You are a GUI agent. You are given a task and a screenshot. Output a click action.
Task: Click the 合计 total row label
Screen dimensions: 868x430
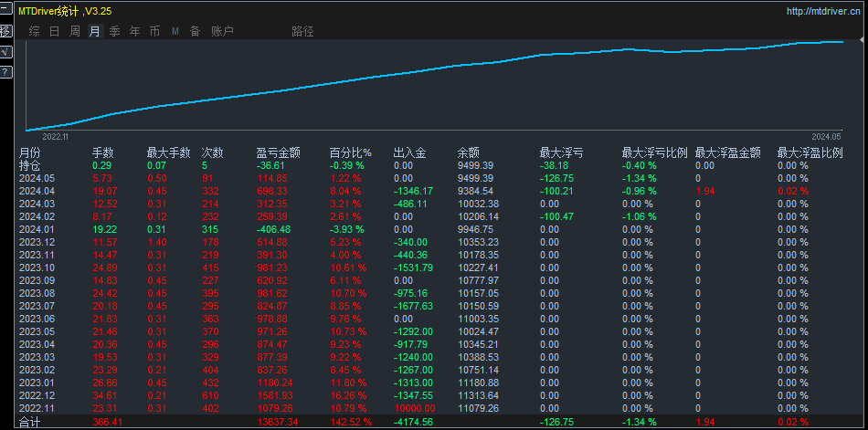[x=29, y=423]
